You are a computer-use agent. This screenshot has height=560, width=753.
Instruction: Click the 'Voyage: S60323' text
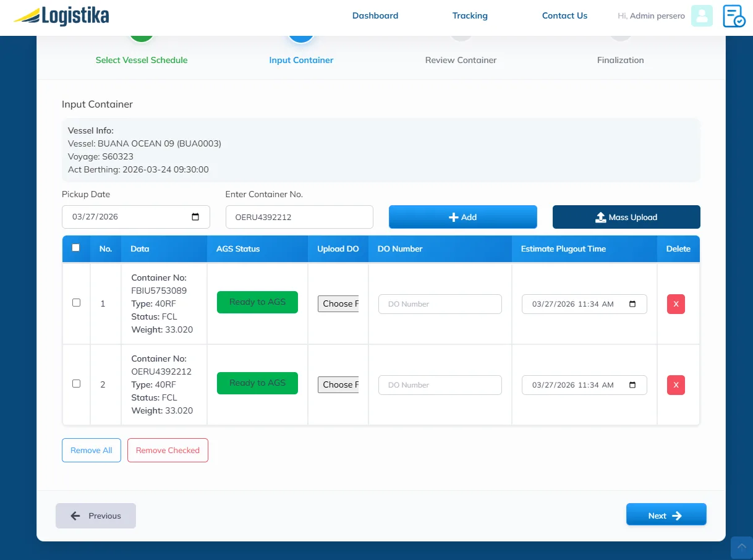[x=101, y=156]
